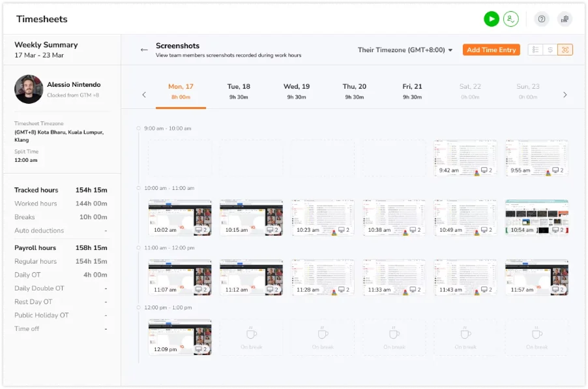The width and height of the screenshot is (588, 389).
Task: Open the 10:54 am screenshot thumbnail
Action: tap(537, 217)
